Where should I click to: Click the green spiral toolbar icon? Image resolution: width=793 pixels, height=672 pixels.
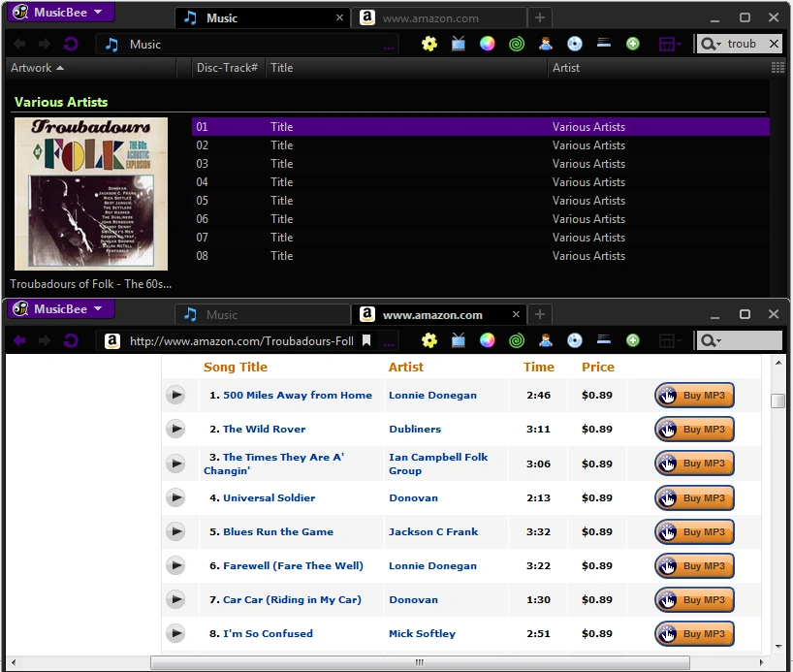pyautogui.click(x=517, y=44)
